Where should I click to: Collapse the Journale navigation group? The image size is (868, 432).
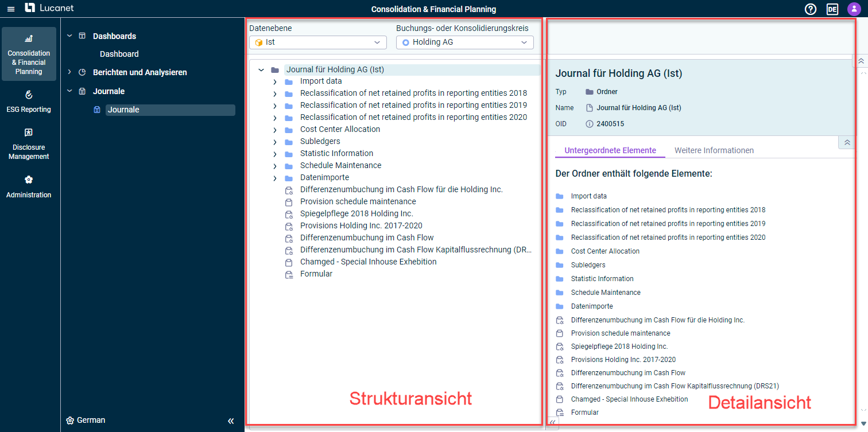69,91
